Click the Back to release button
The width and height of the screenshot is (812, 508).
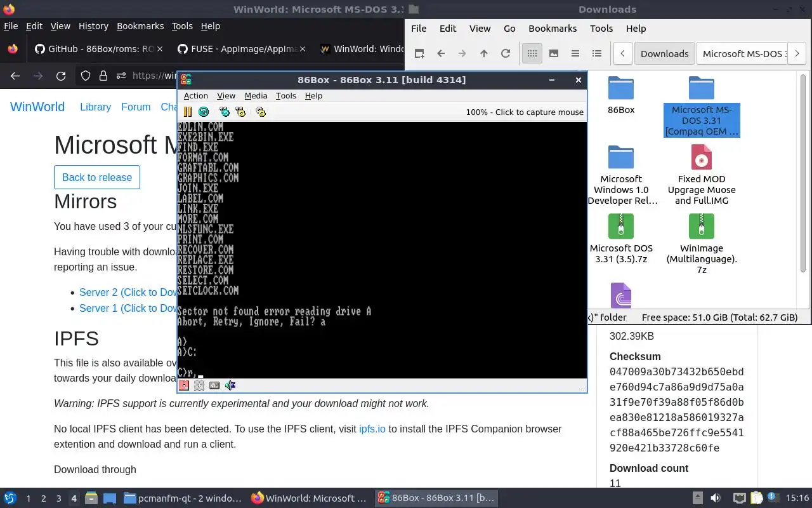[x=97, y=177]
